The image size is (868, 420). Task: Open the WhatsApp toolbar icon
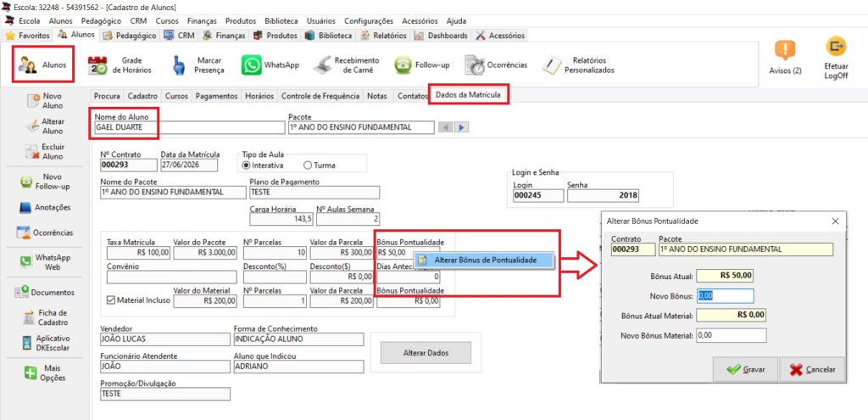(251, 64)
